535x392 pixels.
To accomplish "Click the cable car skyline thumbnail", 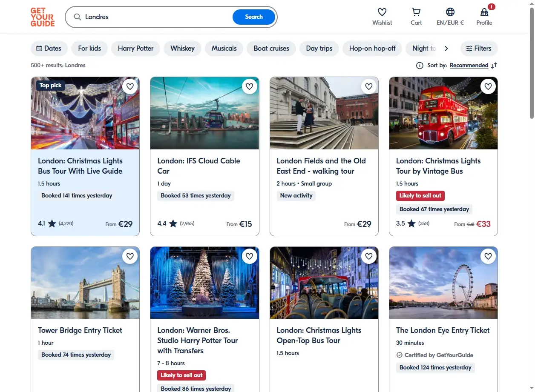I will [204, 113].
